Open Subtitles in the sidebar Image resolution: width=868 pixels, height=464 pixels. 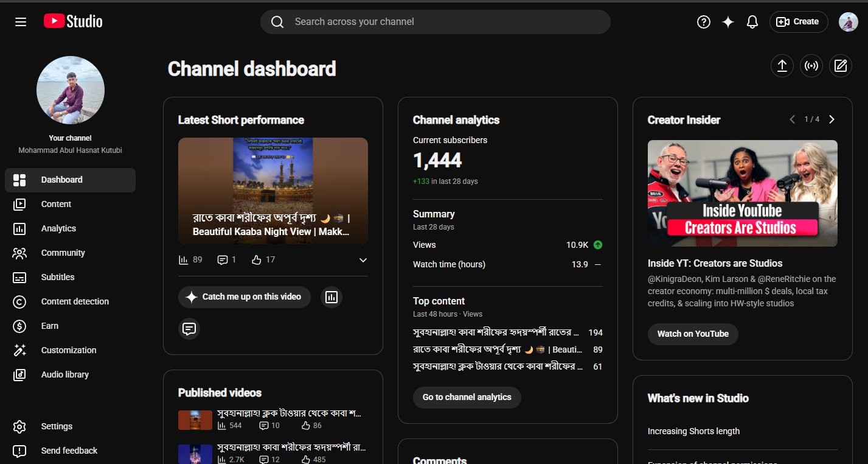[x=70, y=278]
